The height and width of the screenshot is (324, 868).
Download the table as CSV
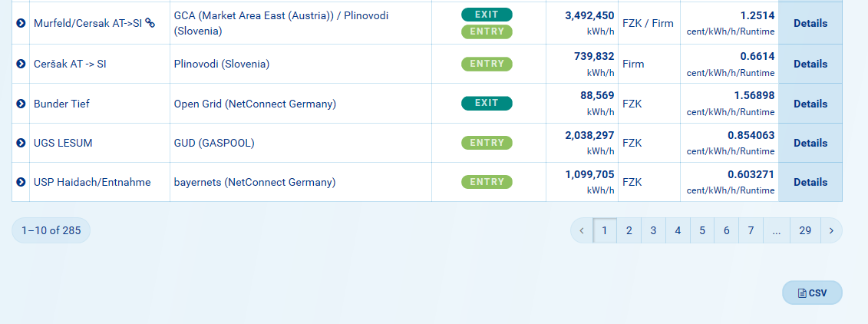pos(812,293)
